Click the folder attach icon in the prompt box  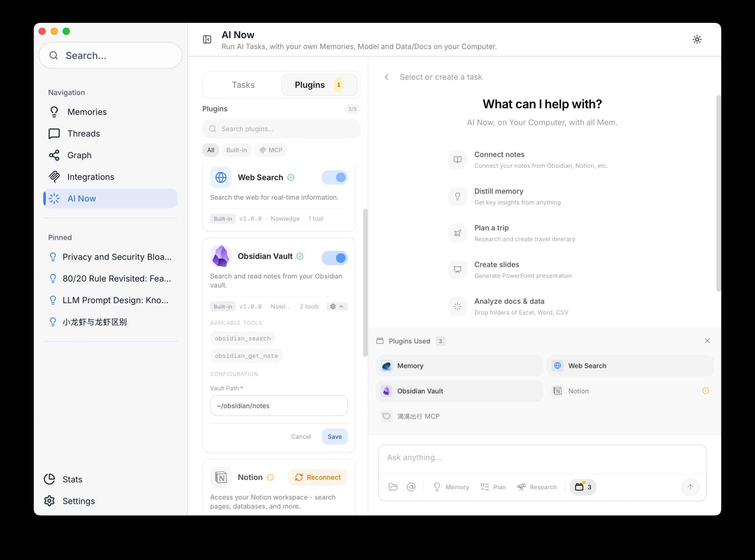393,487
